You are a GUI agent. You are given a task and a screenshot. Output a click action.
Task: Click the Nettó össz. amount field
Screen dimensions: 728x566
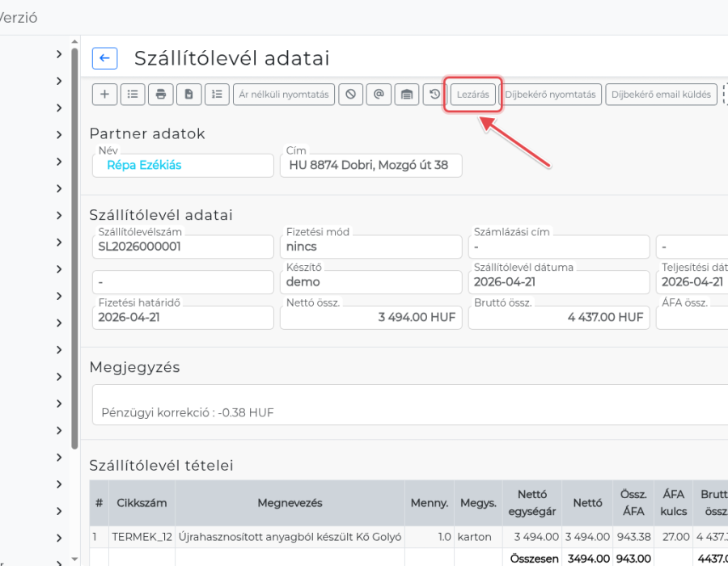(x=371, y=317)
